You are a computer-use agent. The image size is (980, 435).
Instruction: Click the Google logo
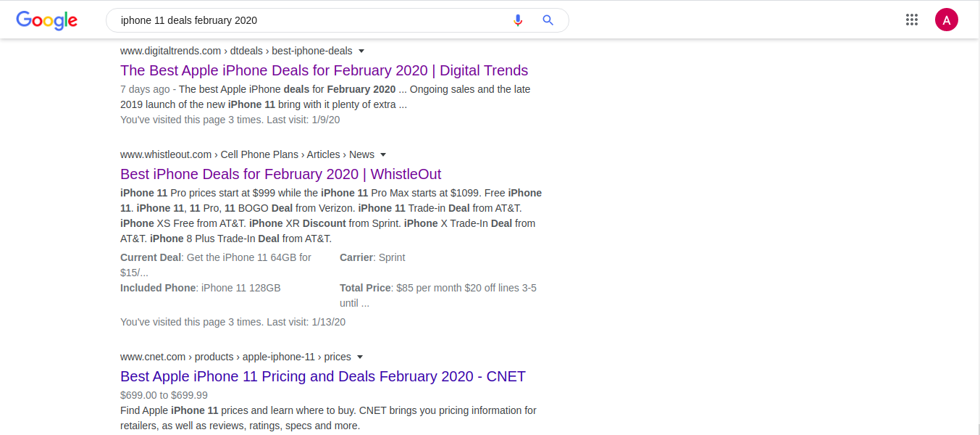pyautogui.click(x=47, y=20)
